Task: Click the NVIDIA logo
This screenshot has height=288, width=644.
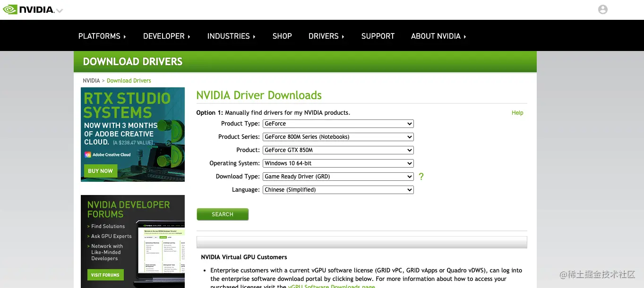Action: (x=28, y=9)
